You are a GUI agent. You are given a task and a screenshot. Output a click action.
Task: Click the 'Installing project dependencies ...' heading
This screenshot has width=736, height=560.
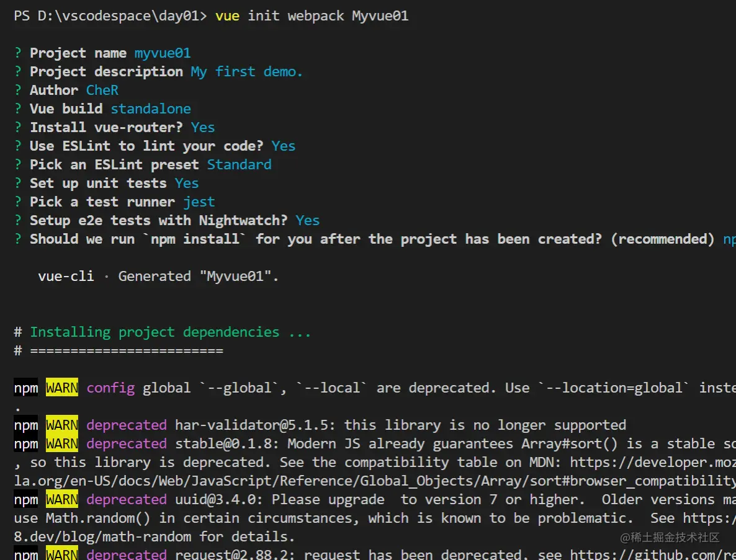(171, 332)
